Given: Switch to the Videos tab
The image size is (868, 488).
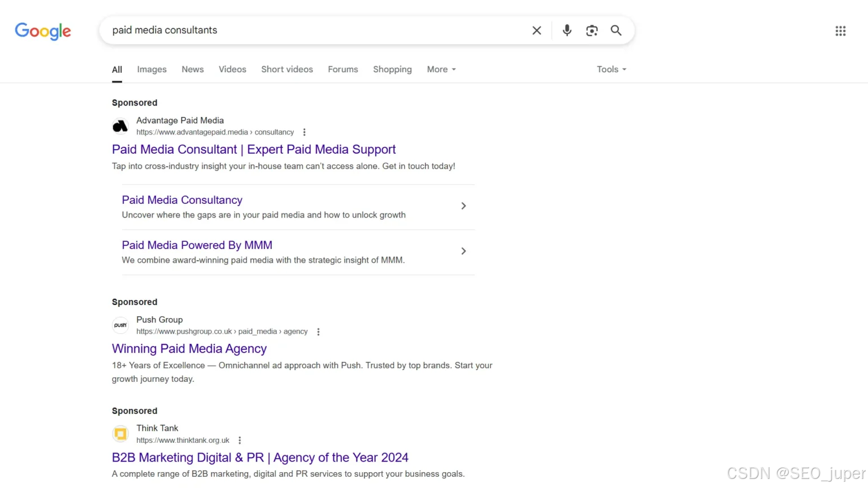Looking at the screenshot, I should (x=232, y=69).
